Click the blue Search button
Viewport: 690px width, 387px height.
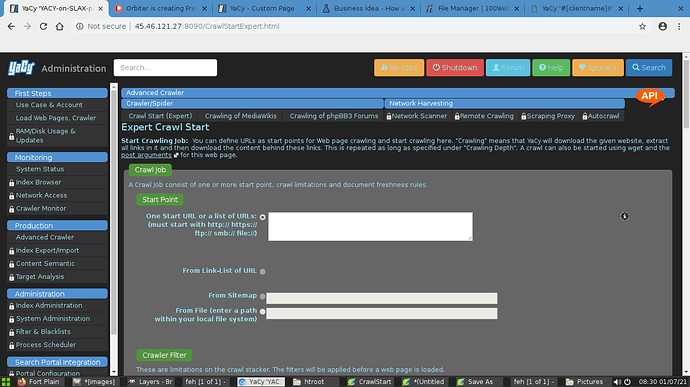(649, 68)
